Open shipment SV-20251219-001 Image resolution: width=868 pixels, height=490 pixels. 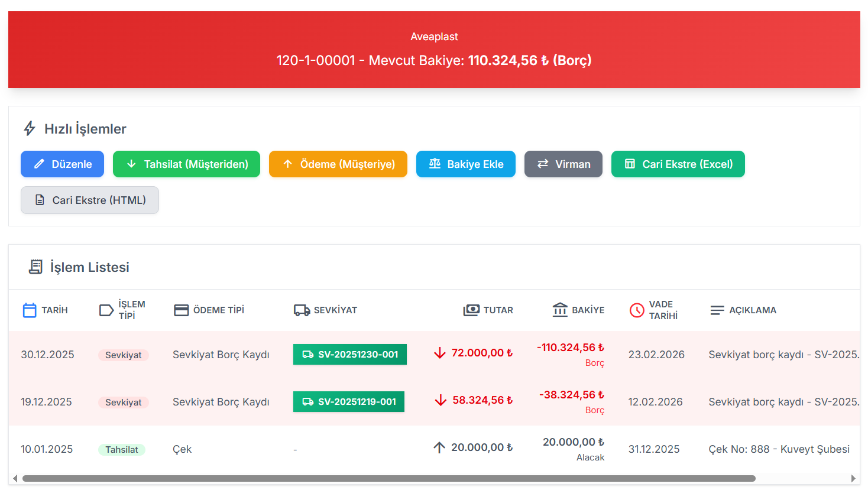tap(348, 401)
